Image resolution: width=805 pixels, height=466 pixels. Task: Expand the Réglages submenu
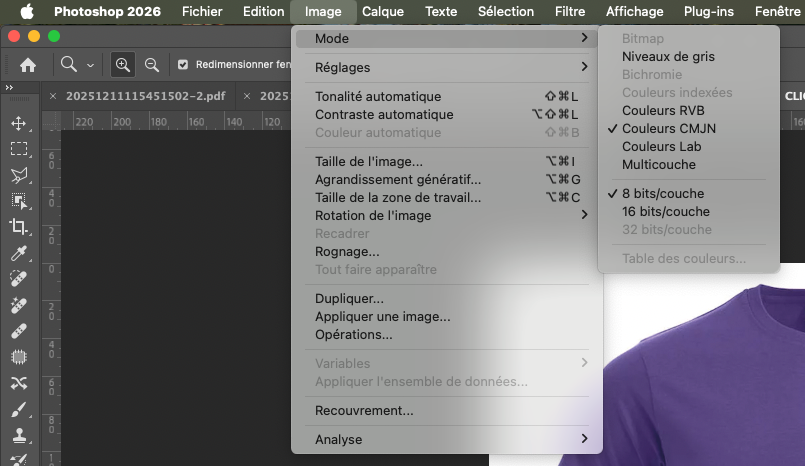[447, 67]
